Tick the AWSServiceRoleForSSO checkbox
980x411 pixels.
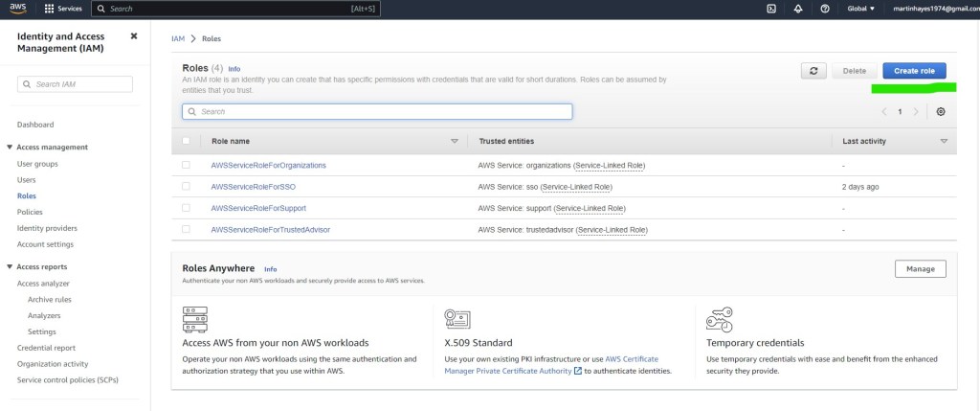click(x=186, y=187)
